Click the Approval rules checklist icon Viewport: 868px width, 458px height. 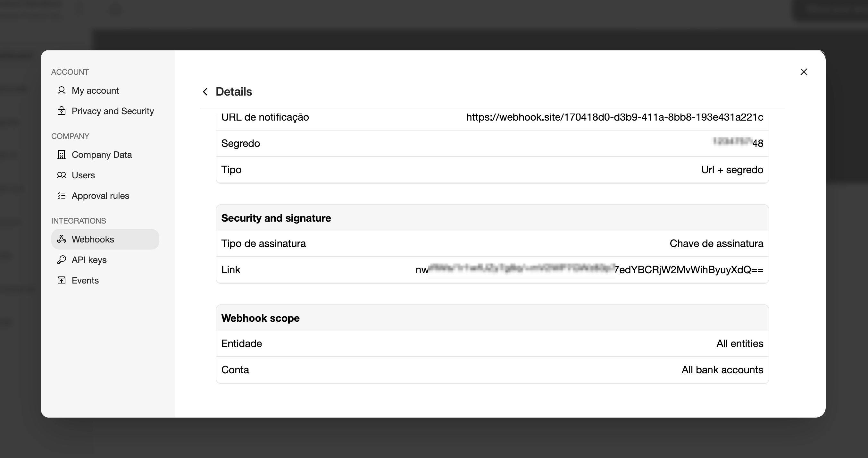tap(61, 196)
